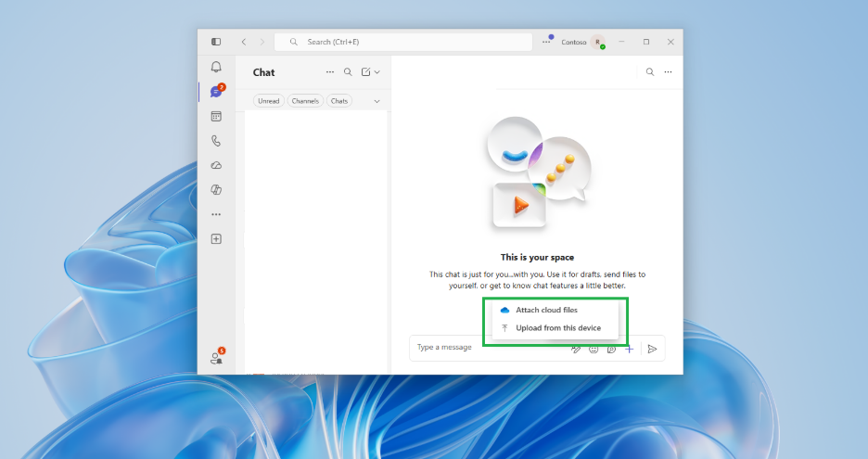Image resolution: width=868 pixels, height=459 pixels.
Task: Filter the chat list by Chats
Action: (x=339, y=101)
